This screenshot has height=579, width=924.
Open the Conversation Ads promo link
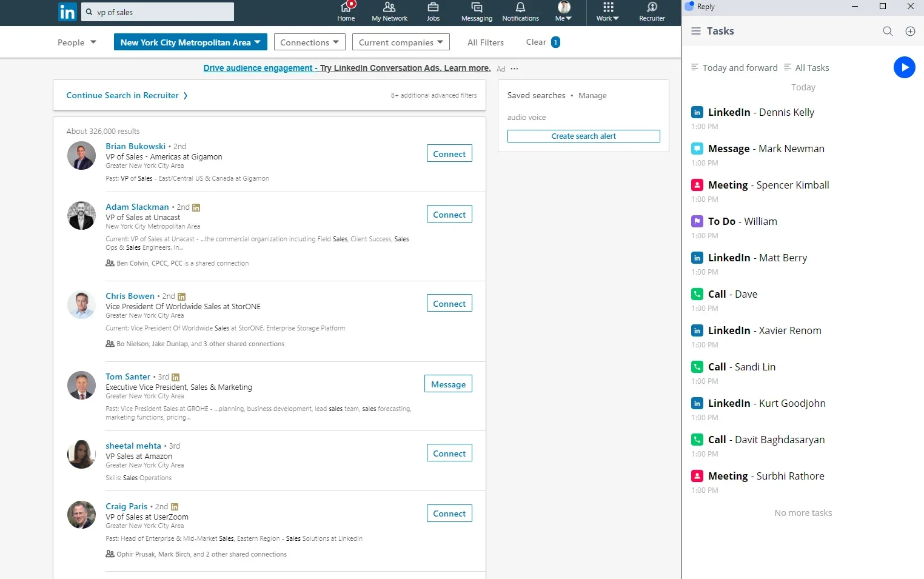point(347,68)
